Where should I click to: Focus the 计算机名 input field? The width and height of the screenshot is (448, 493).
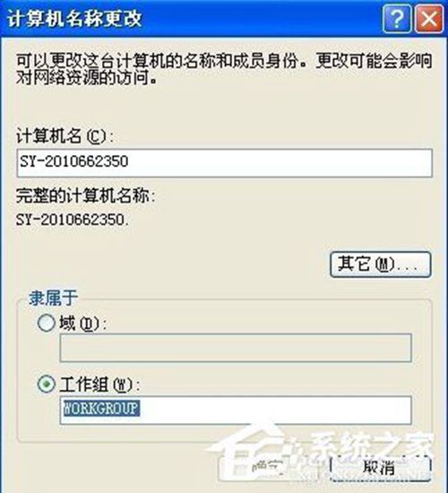(225, 163)
